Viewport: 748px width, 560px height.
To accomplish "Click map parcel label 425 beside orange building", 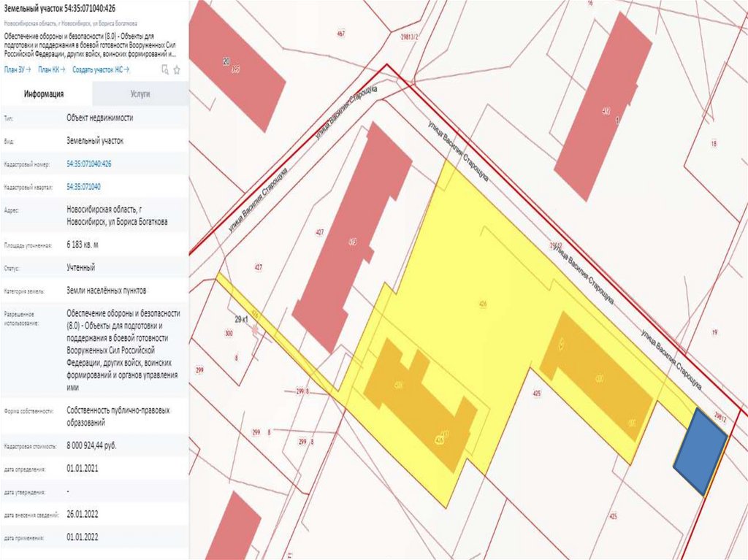I will [536, 394].
